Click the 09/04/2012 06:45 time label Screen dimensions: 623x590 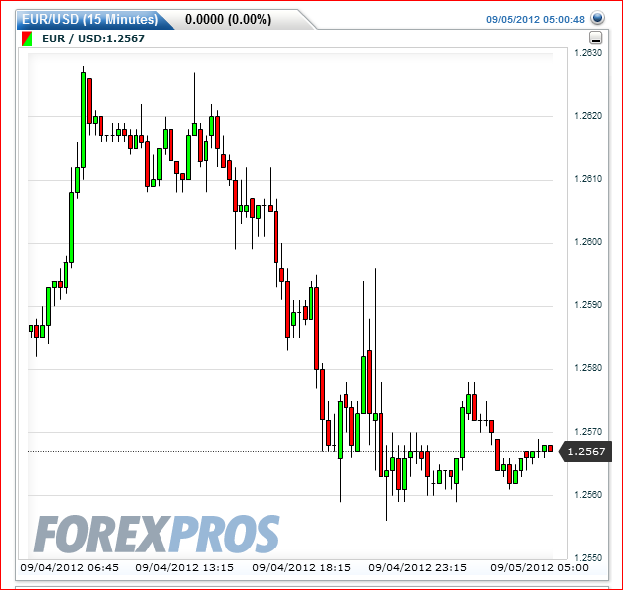pos(70,567)
